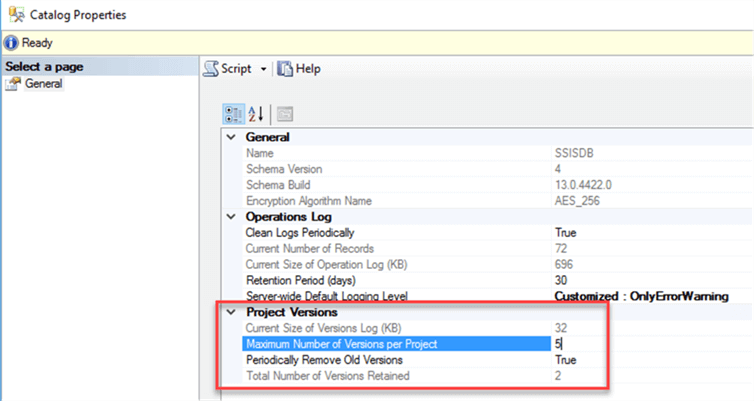Image resolution: width=754 pixels, height=401 pixels.
Task: Select the General page in sidebar
Action: click(43, 84)
